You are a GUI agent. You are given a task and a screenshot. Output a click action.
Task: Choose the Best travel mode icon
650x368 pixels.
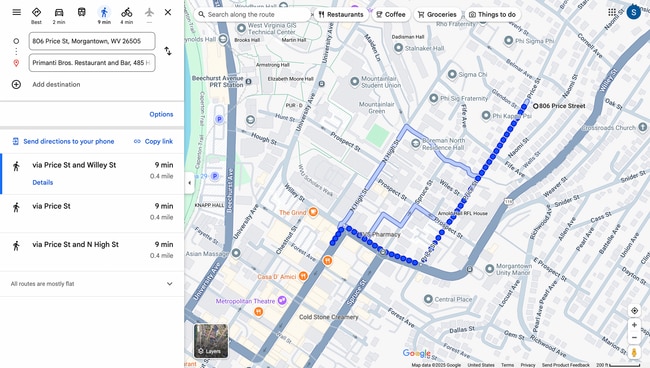[36, 15]
